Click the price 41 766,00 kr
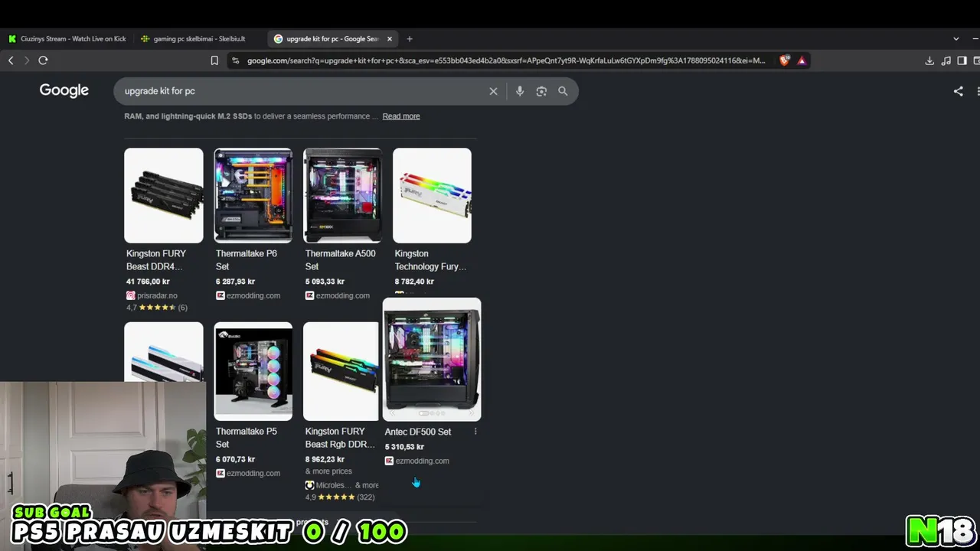Image resolution: width=980 pixels, height=551 pixels. [x=149, y=282]
